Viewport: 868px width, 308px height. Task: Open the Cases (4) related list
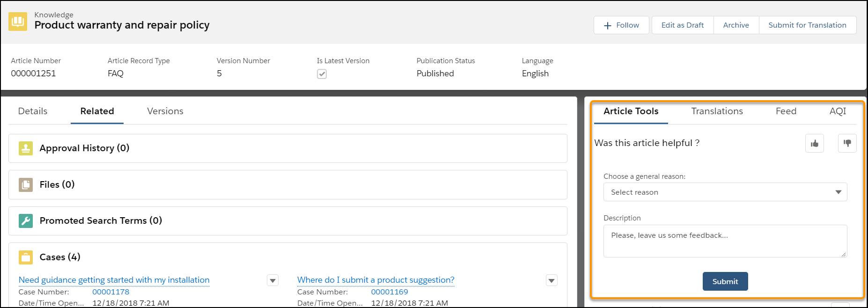coord(60,257)
